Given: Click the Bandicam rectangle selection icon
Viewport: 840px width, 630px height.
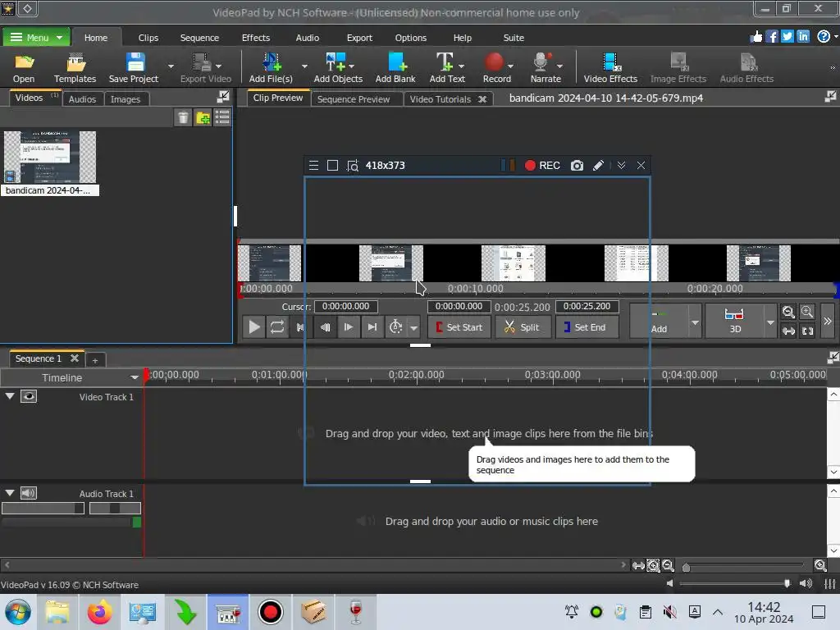Looking at the screenshot, I should 333,166.
